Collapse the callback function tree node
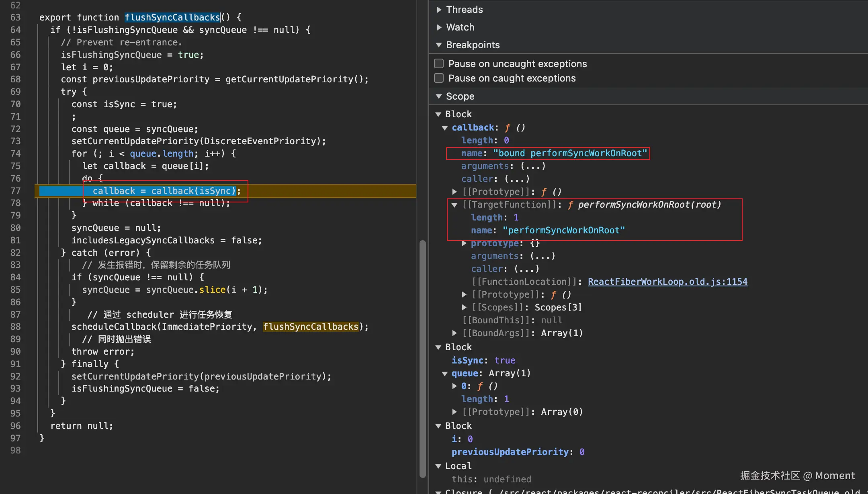The image size is (868, 494). tap(445, 128)
